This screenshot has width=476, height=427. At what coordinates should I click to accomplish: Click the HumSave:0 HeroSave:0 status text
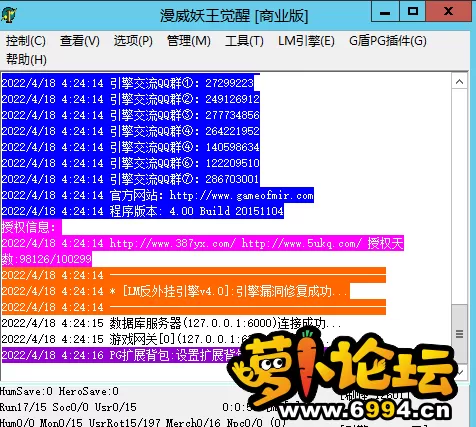point(59,391)
